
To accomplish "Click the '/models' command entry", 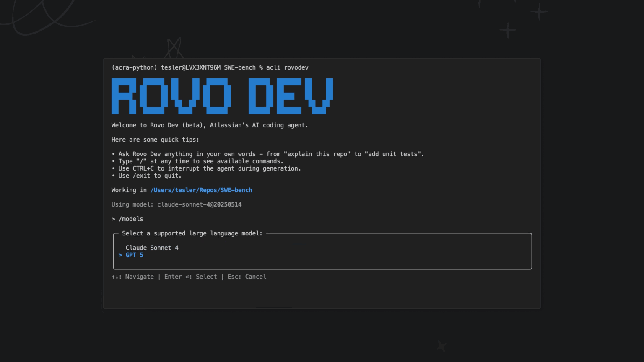I will [130, 219].
